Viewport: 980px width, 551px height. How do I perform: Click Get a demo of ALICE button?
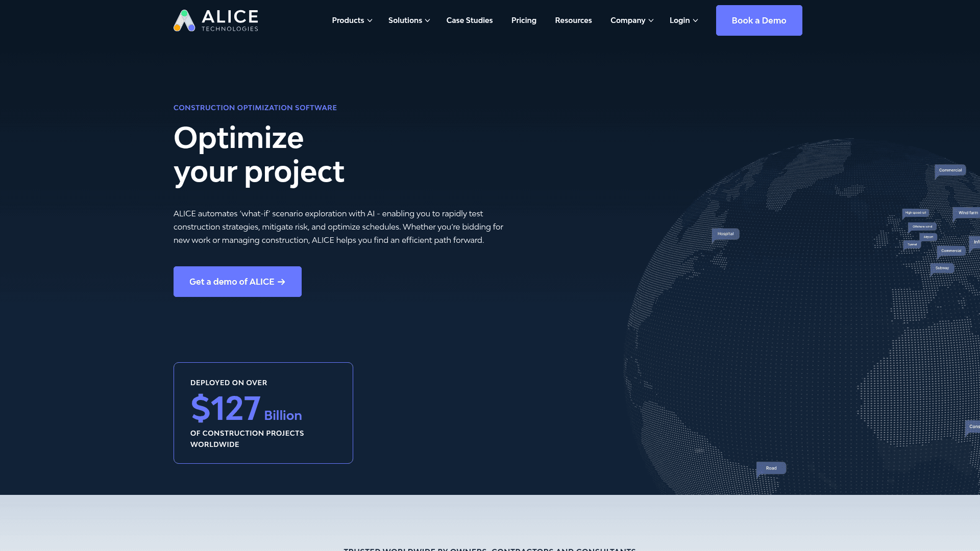pos(237,282)
